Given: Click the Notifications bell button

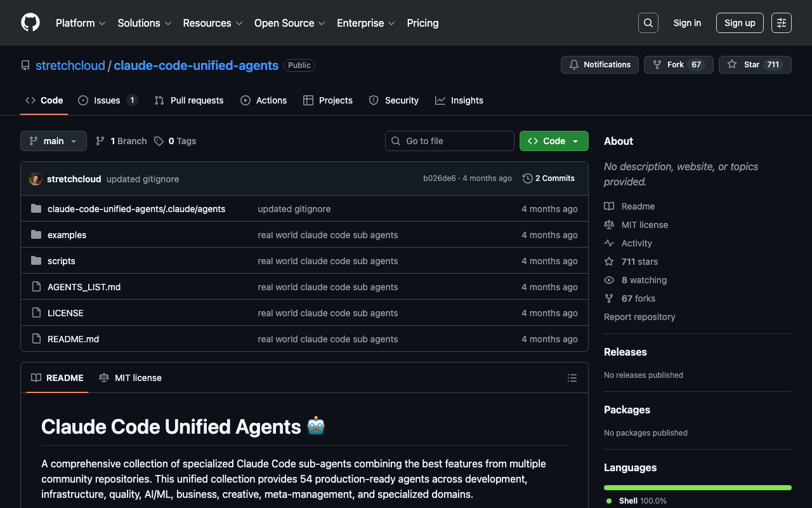Looking at the screenshot, I should coord(599,65).
